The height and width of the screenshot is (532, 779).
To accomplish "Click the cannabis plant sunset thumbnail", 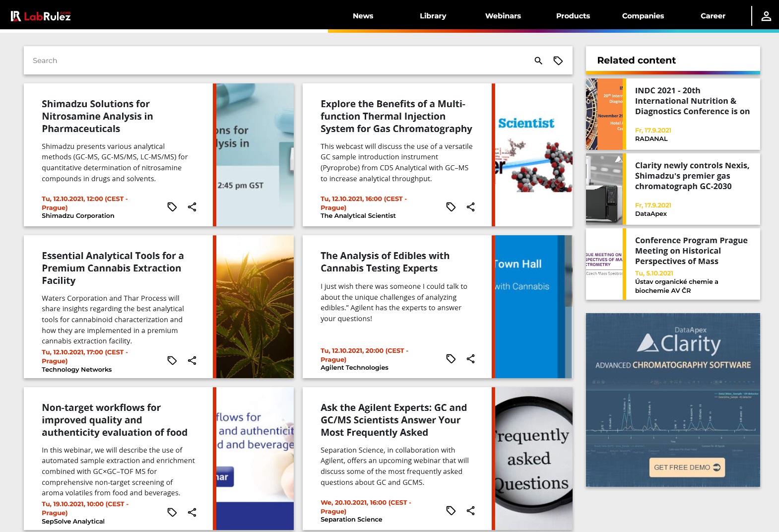I will [255, 307].
